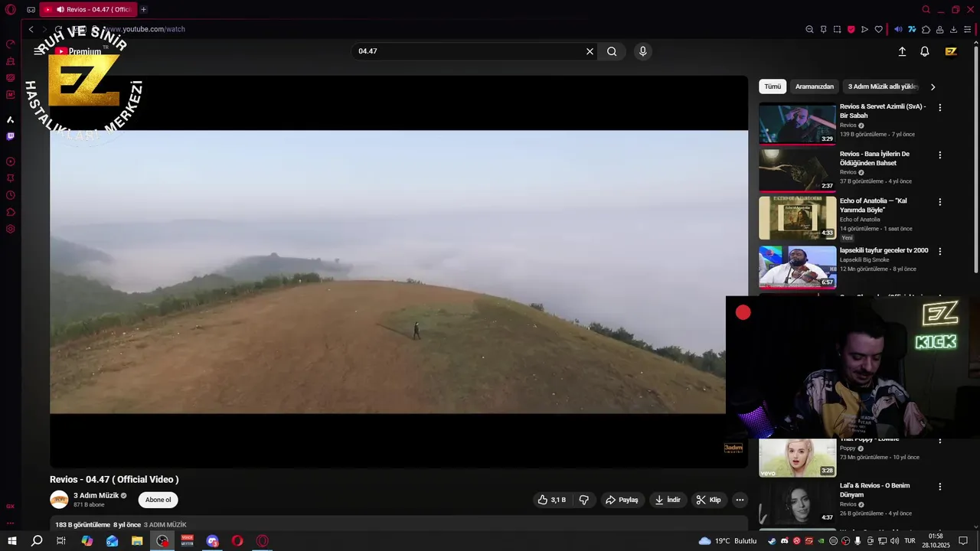Viewport: 980px width, 551px height.
Task: Select the Aramanızdan filter chip
Action: point(814,86)
